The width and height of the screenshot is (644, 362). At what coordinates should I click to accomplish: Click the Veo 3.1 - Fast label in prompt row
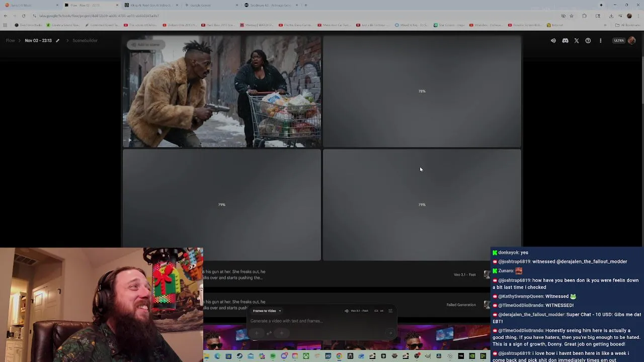[x=464, y=275]
